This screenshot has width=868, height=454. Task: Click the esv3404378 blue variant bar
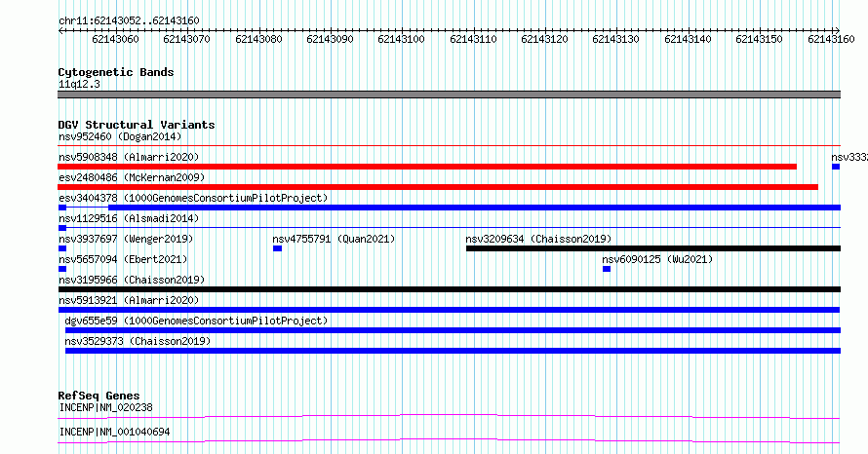(474, 208)
